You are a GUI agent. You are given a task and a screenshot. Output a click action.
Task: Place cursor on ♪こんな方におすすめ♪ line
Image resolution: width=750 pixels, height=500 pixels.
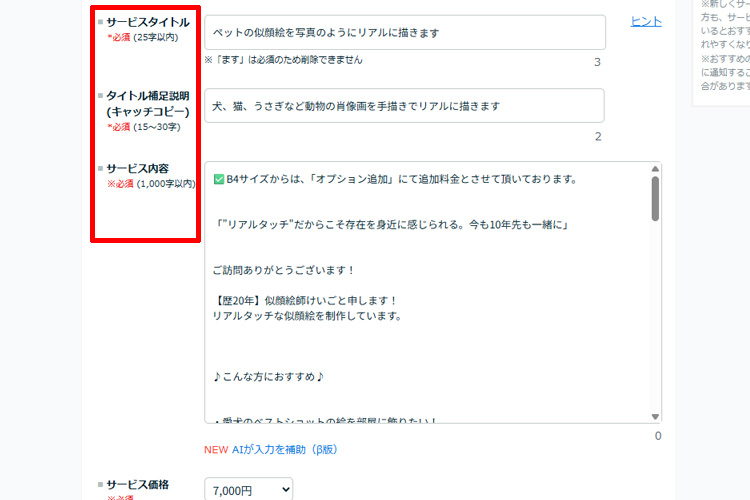[269, 377]
